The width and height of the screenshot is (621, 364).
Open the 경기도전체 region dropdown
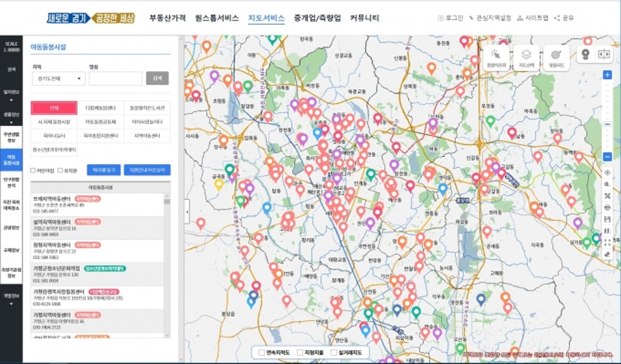pyautogui.click(x=59, y=79)
